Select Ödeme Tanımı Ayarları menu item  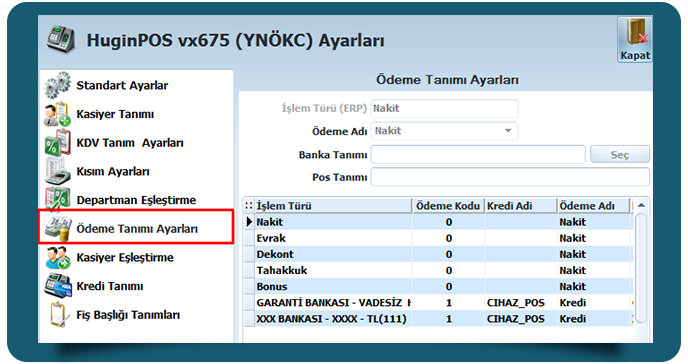point(137,228)
